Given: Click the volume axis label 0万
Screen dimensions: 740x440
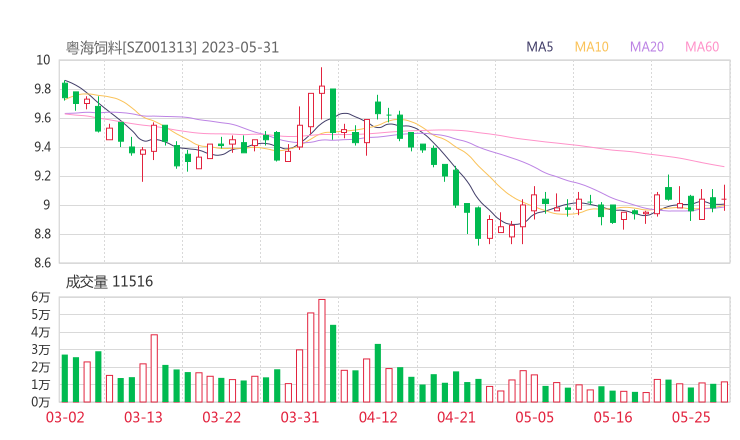Looking at the screenshot, I should click(x=41, y=402).
